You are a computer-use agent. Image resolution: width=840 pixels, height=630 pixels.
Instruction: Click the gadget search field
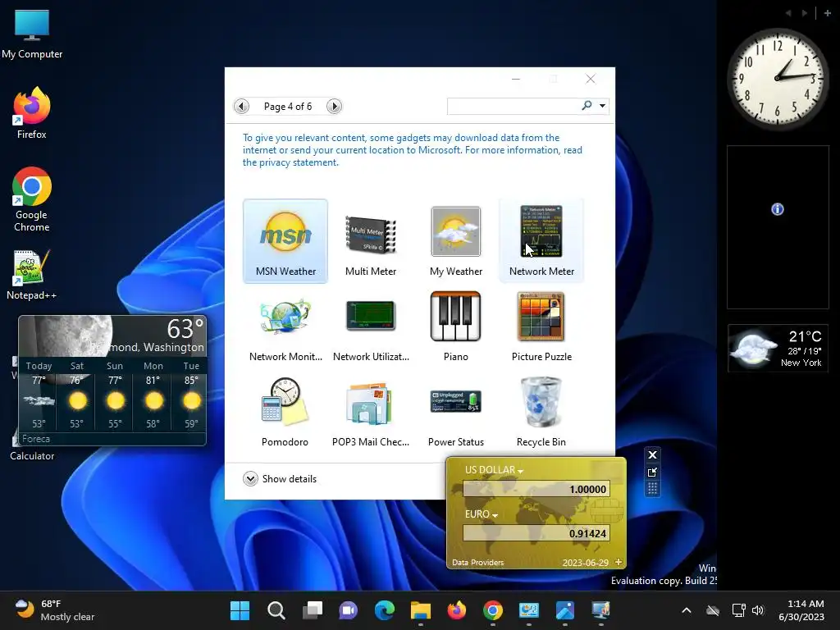(x=514, y=106)
